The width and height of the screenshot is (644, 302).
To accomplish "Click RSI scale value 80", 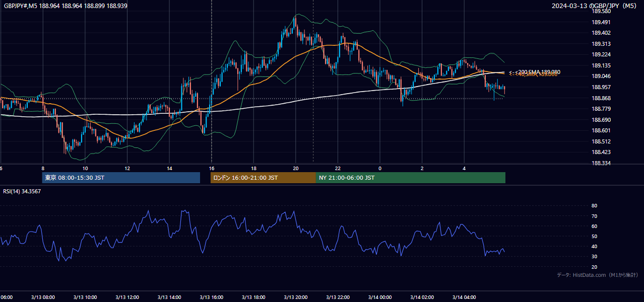I will (x=594, y=206).
